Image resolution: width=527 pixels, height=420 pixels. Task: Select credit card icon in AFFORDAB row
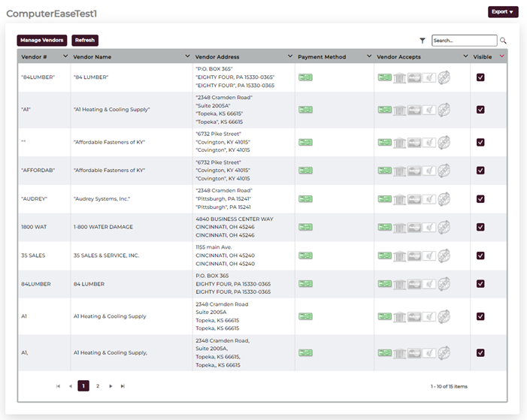point(414,171)
